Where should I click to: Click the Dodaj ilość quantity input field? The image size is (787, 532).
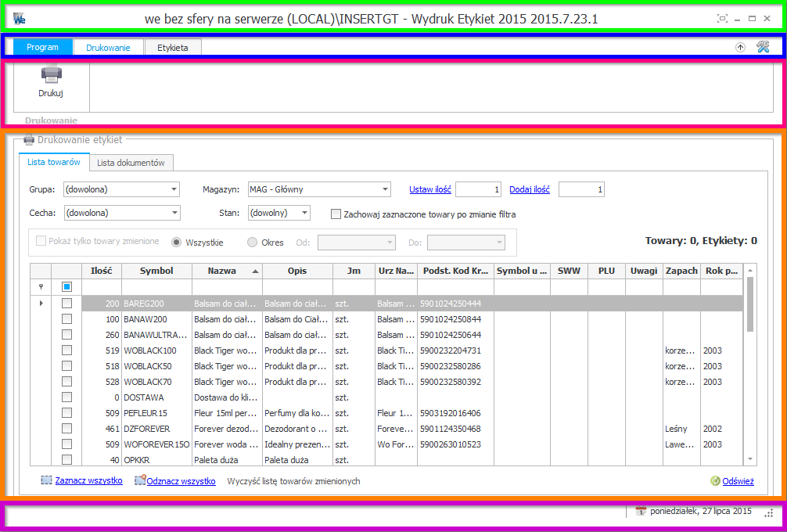(x=581, y=189)
